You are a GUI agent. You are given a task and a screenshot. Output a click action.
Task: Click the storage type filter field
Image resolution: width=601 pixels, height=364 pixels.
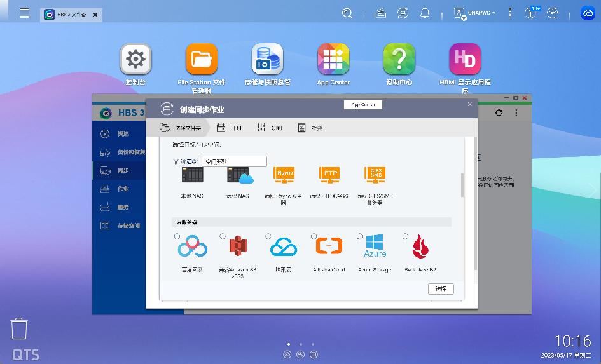click(234, 161)
